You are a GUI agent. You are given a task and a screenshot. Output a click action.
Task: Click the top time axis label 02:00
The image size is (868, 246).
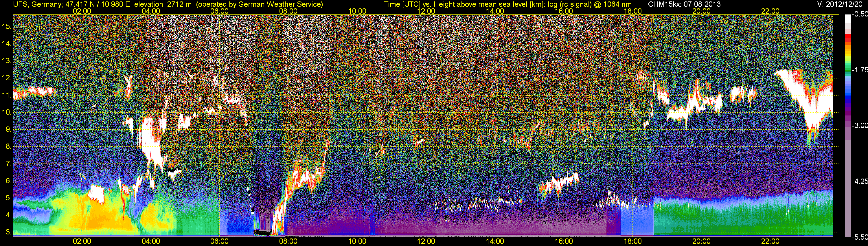click(x=82, y=11)
